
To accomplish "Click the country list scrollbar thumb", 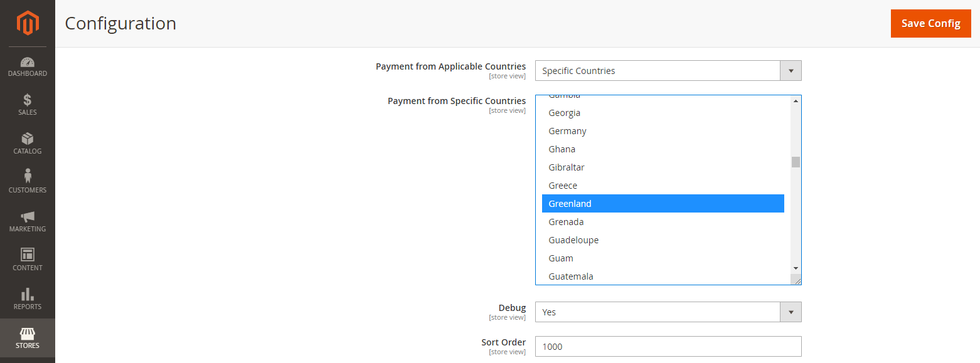I will coord(796,162).
